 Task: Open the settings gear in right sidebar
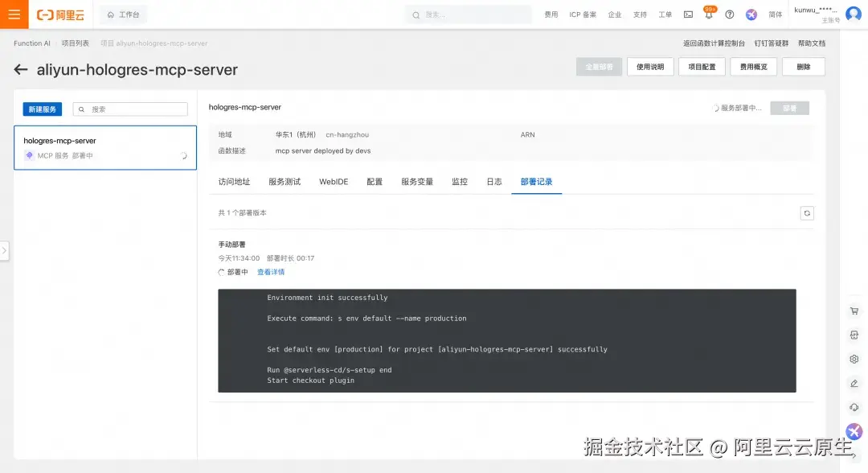pos(854,359)
